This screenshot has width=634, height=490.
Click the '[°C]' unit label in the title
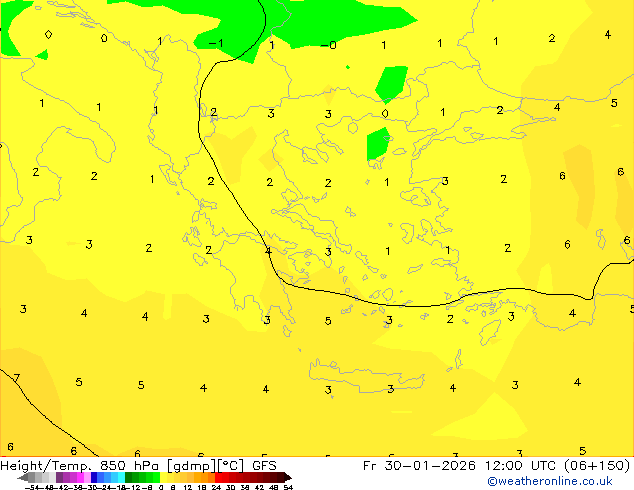(x=231, y=466)
